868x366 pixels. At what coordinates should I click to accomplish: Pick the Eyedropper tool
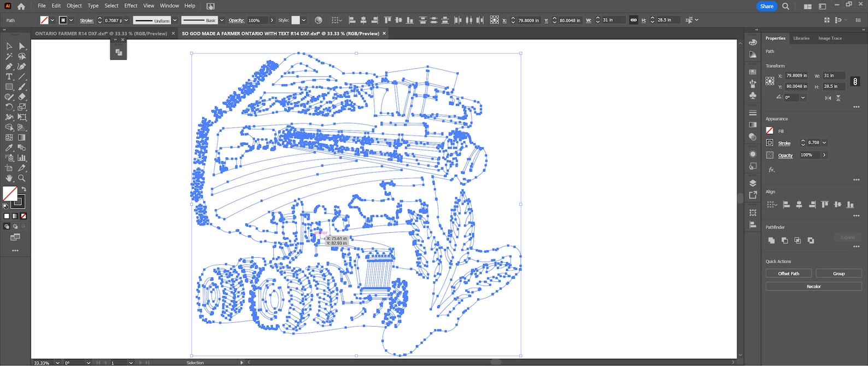click(x=9, y=147)
